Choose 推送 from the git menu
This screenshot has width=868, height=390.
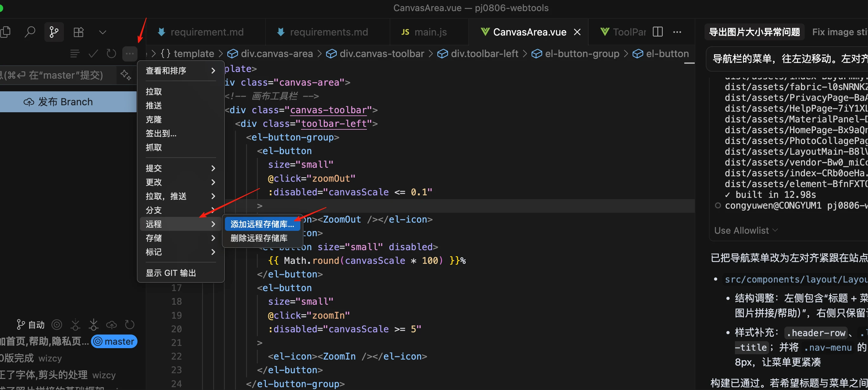[x=181, y=106]
